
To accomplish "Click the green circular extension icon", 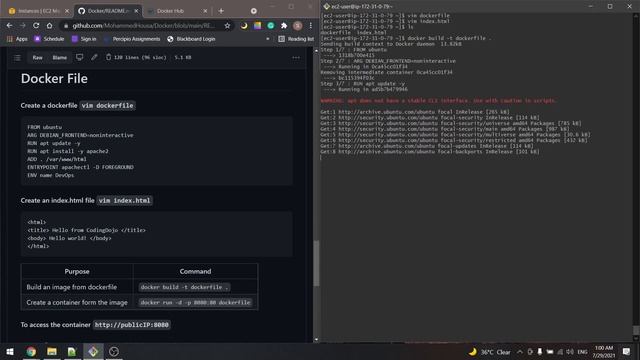I will (x=271, y=25).
